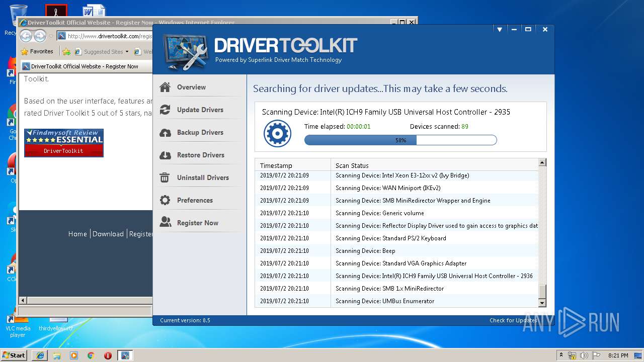Select the SMB MiniRedirector Wrapper and Engine row
The image size is (644, 362).
[x=396, y=201]
